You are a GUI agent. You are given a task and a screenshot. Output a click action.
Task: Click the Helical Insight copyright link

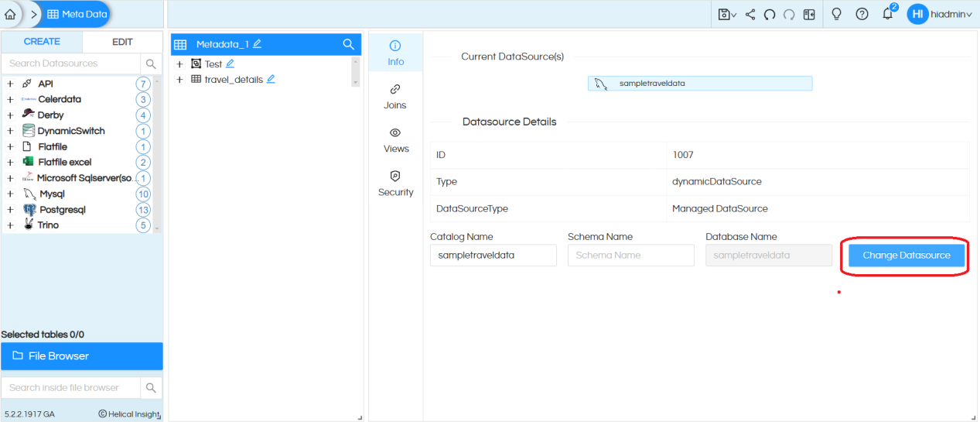tap(128, 414)
